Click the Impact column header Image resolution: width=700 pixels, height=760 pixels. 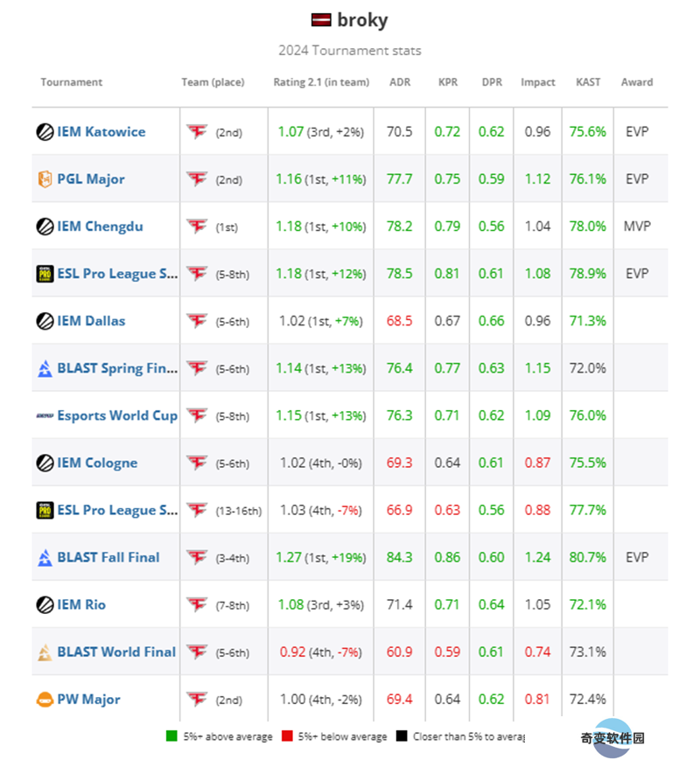(x=538, y=82)
